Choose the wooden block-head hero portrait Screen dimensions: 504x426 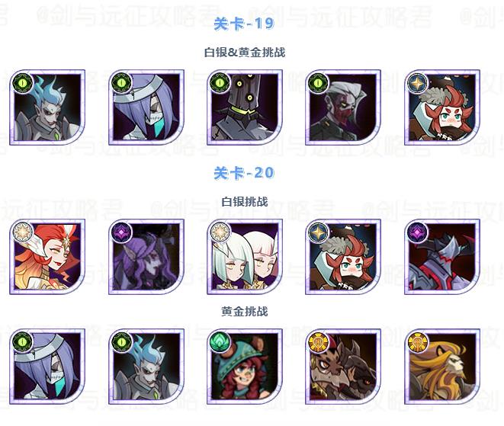click(245, 107)
